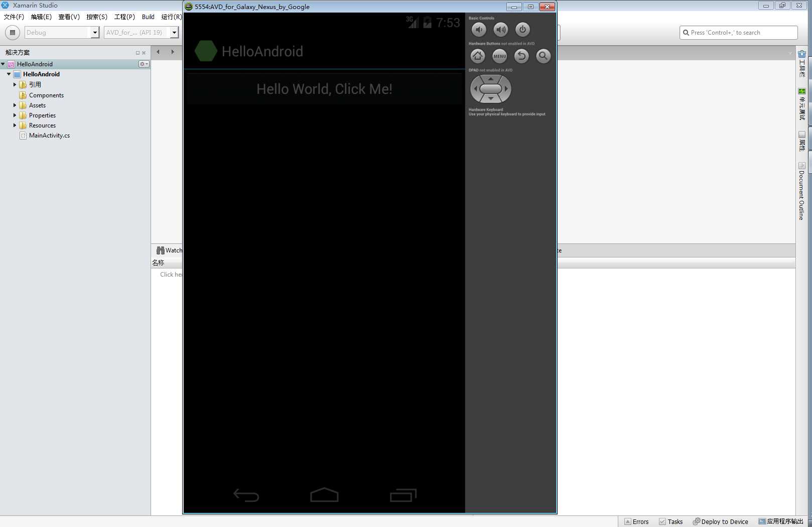Tap the Android home navigation button
This screenshot has height=527, width=812.
(324, 495)
